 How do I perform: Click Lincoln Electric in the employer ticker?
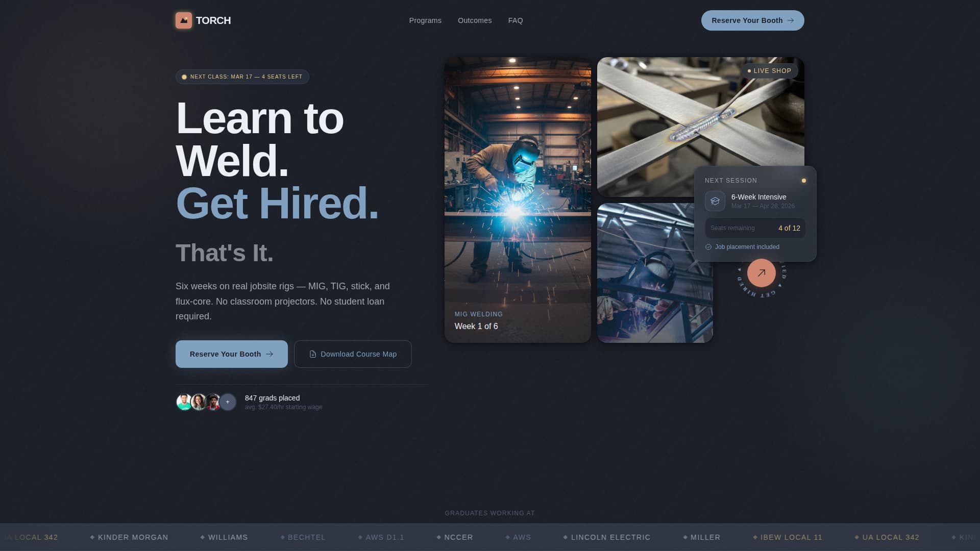(610, 537)
